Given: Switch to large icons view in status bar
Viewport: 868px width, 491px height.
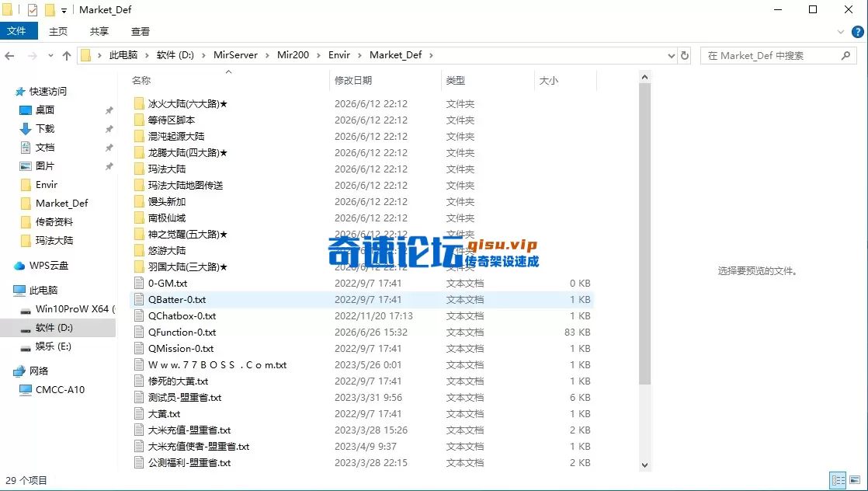Looking at the screenshot, I should pos(856,480).
